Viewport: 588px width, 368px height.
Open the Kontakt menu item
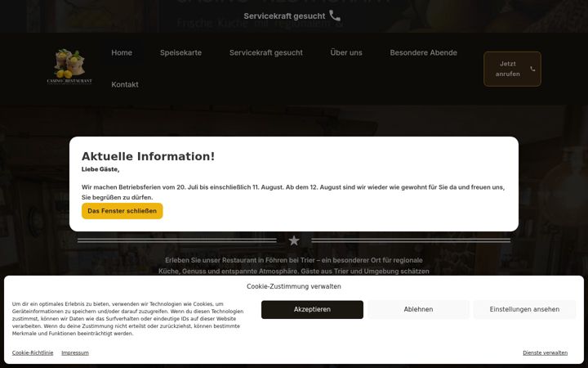125,85
